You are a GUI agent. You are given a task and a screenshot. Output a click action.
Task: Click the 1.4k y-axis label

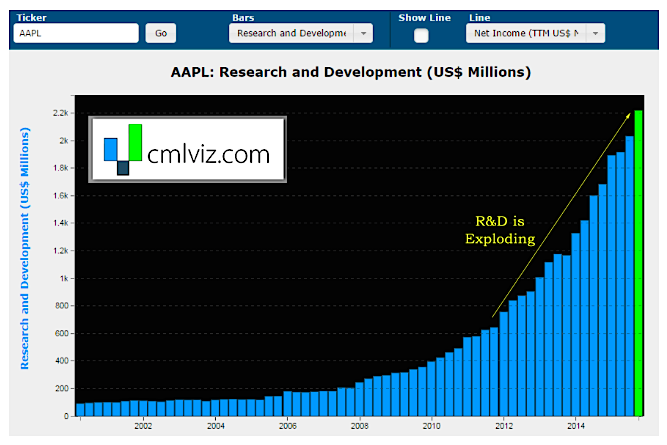point(60,223)
